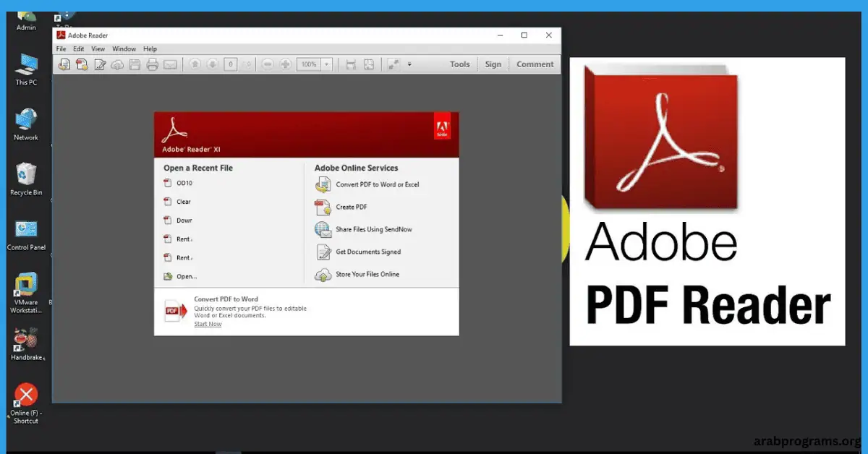Open the toolbar customization small dropdown arrow
This screenshot has width=868, height=454.
click(409, 64)
